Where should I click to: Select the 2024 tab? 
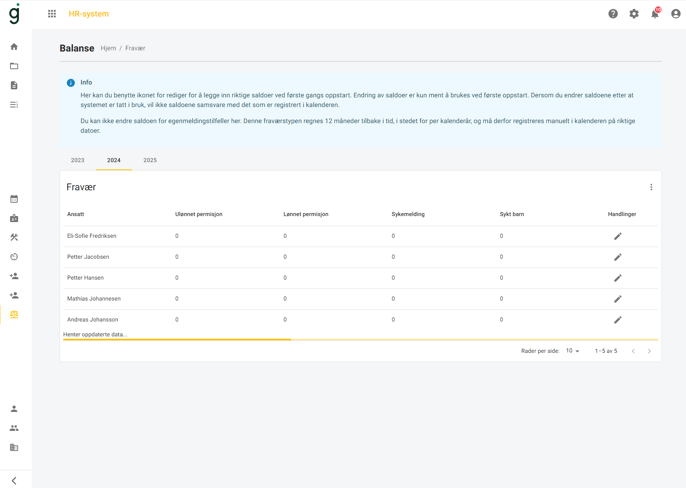coord(114,160)
